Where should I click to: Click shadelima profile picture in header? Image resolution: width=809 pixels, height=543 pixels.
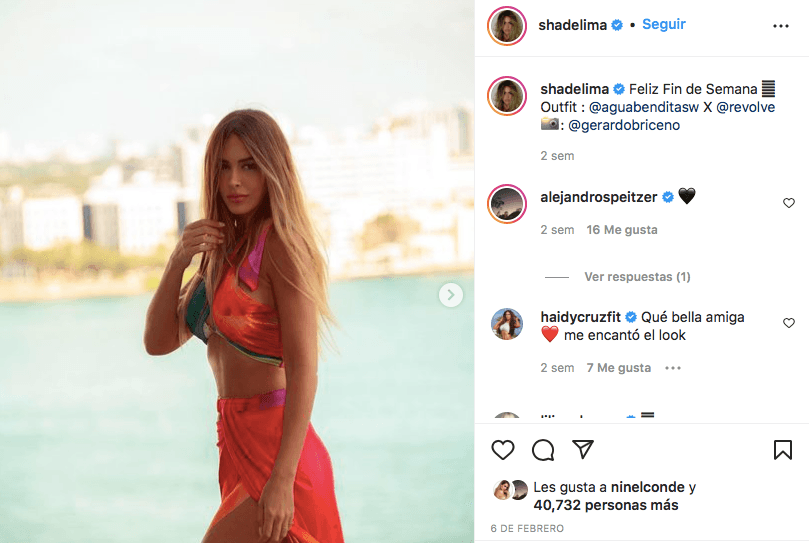click(x=507, y=26)
